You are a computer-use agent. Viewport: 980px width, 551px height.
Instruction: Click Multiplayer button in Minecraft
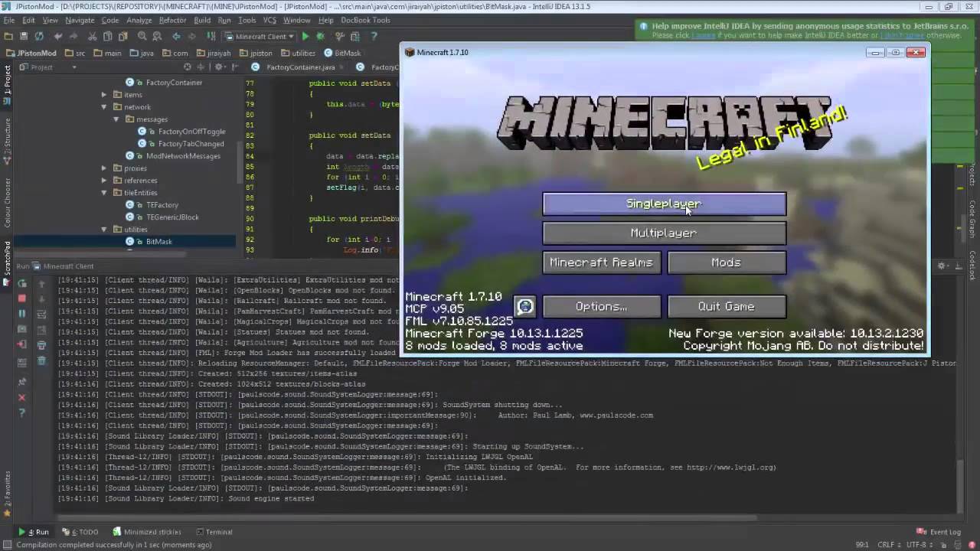tap(664, 233)
